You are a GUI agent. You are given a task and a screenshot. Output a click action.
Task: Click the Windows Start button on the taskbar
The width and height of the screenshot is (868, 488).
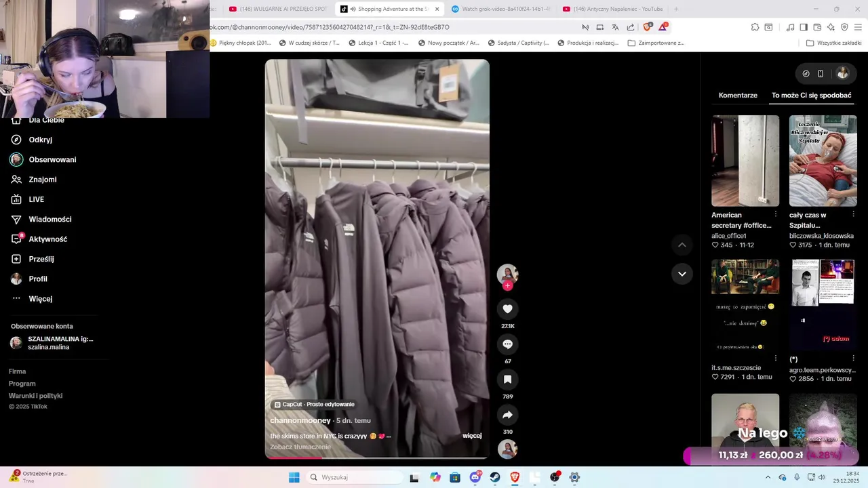tap(294, 477)
